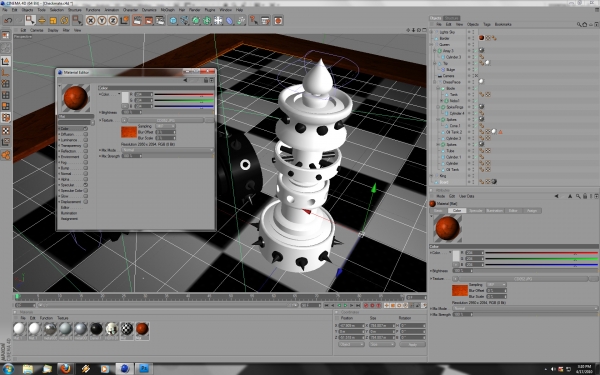Click the Undo arrow in the top toolbar
Viewport: 600px width, 375px height.
click(x=8, y=20)
